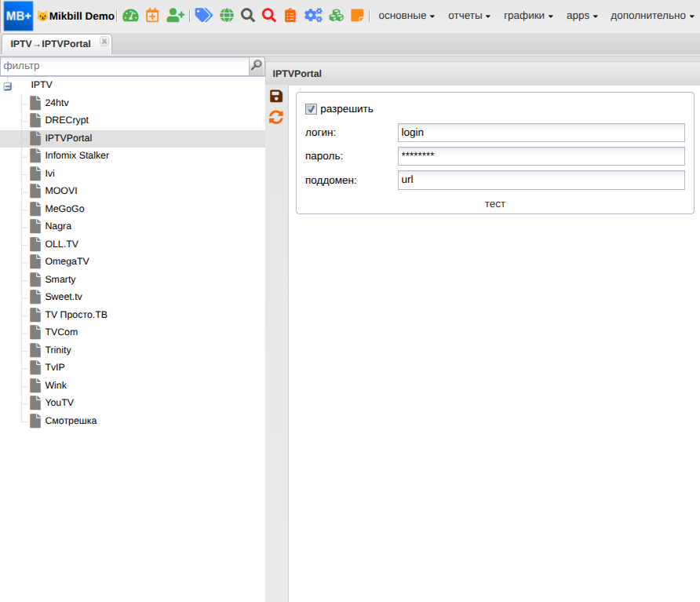Open the дополнительно dropdown menu
This screenshot has width=700, height=602.
(x=652, y=16)
